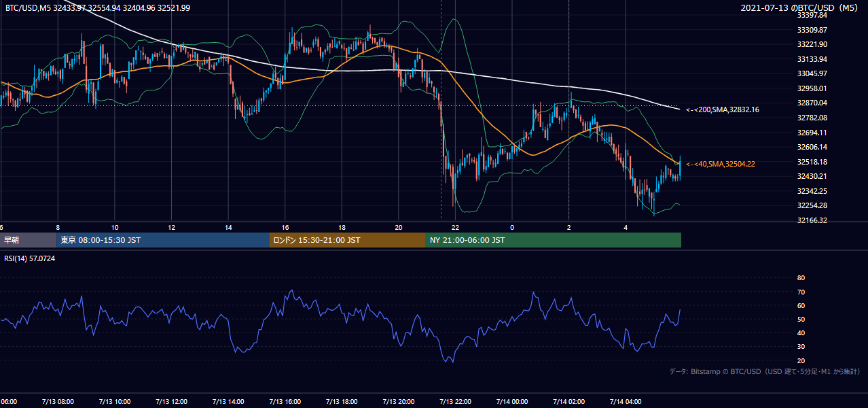This screenshot has height=408, width=868.
Task: Click price axis value 33221.90
Action: pos(812,44)
